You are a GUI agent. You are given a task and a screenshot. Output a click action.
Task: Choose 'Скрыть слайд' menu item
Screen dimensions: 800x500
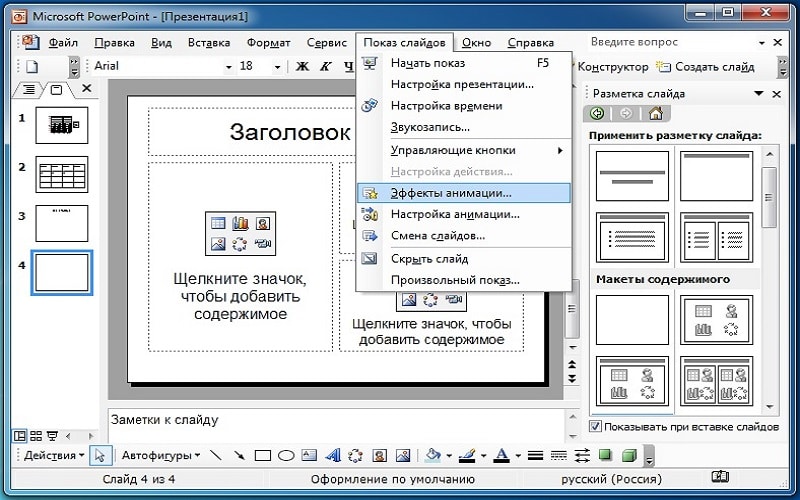point(463,259)
